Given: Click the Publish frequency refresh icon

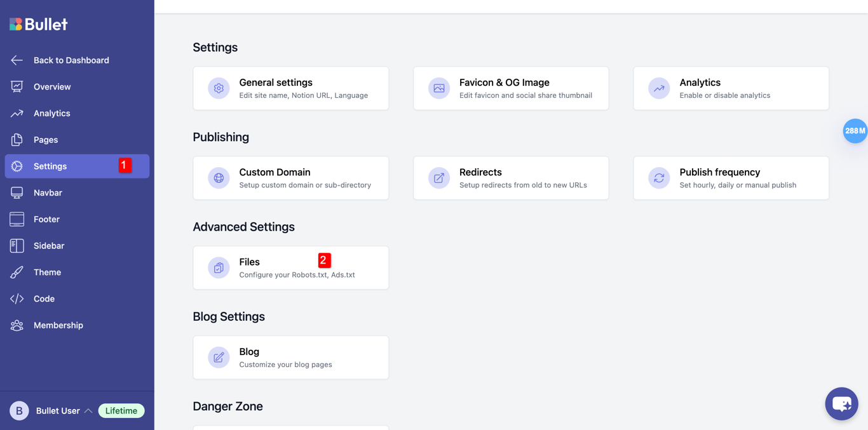Looking at the screenshot, I should (659, 178).
